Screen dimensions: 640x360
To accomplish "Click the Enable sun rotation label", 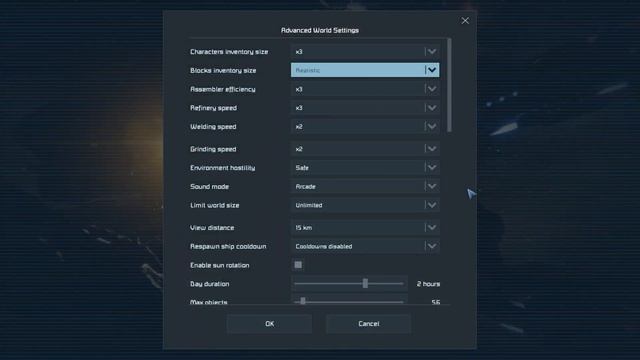I will pyautogui.click(x=220, y=265).
